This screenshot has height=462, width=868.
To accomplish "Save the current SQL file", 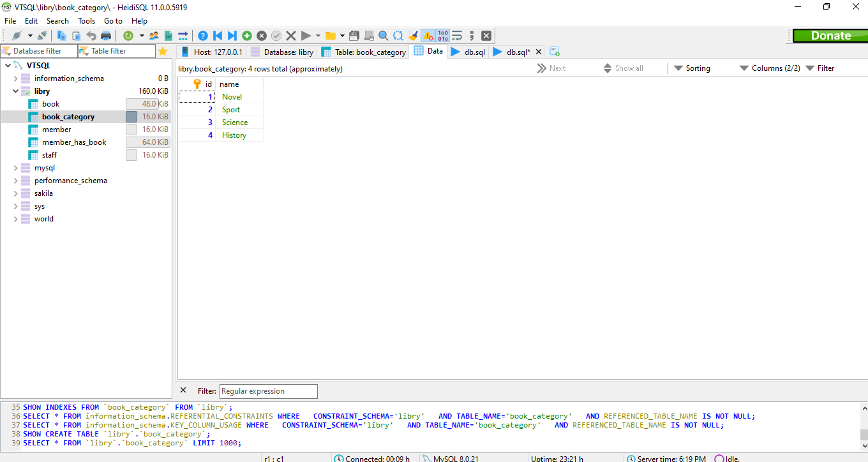I will click(354, 35).
